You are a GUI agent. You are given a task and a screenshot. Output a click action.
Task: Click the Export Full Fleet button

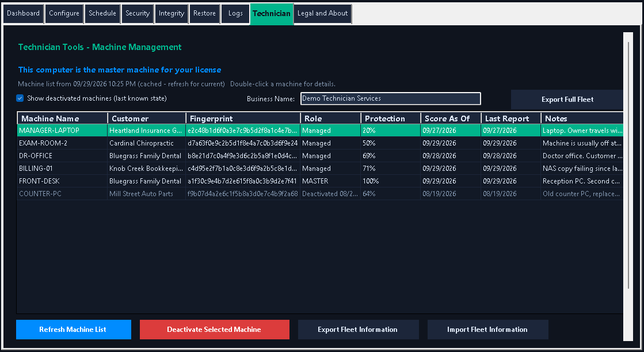point(567,100)
